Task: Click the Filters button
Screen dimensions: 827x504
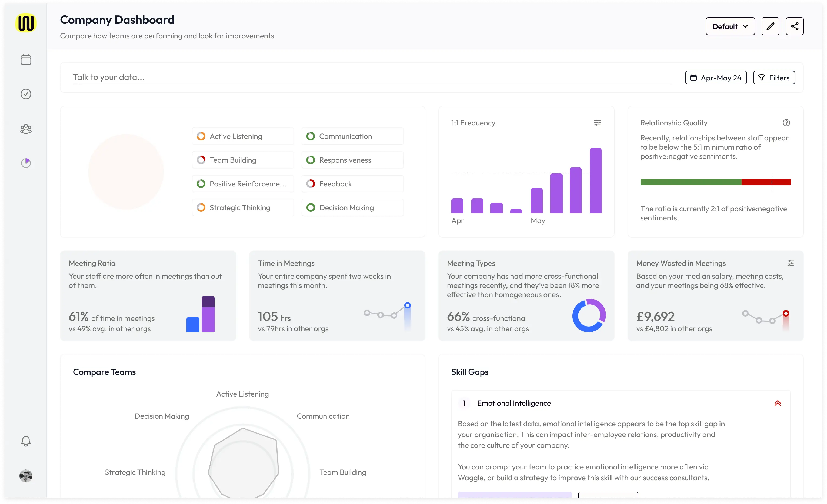Action: pos(774,78)
